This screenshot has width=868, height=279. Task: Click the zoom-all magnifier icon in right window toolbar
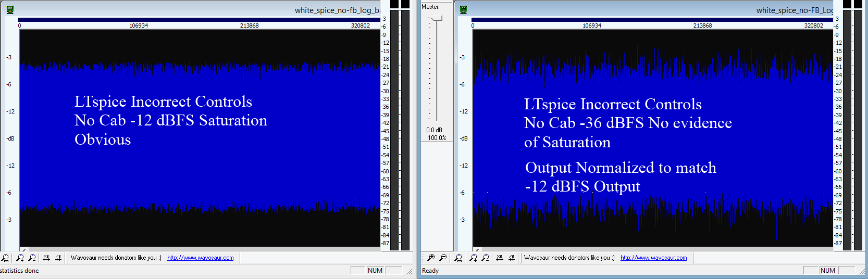(x=458, y=258)
